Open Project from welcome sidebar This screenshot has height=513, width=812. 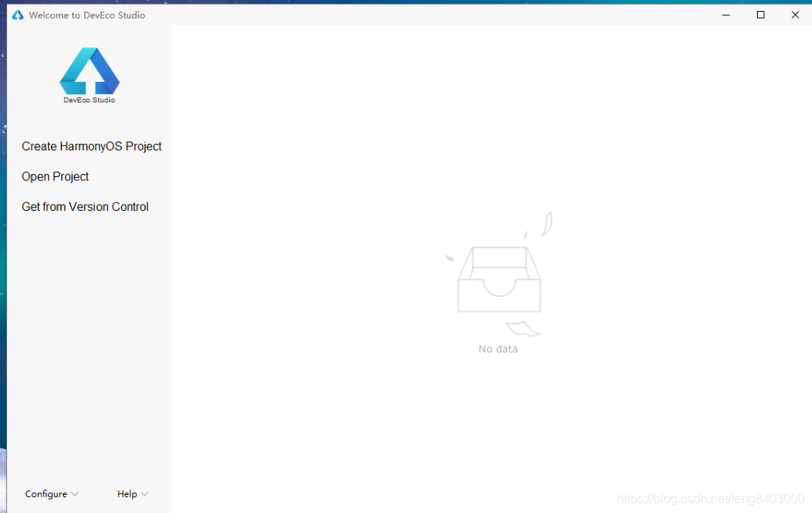55,177
